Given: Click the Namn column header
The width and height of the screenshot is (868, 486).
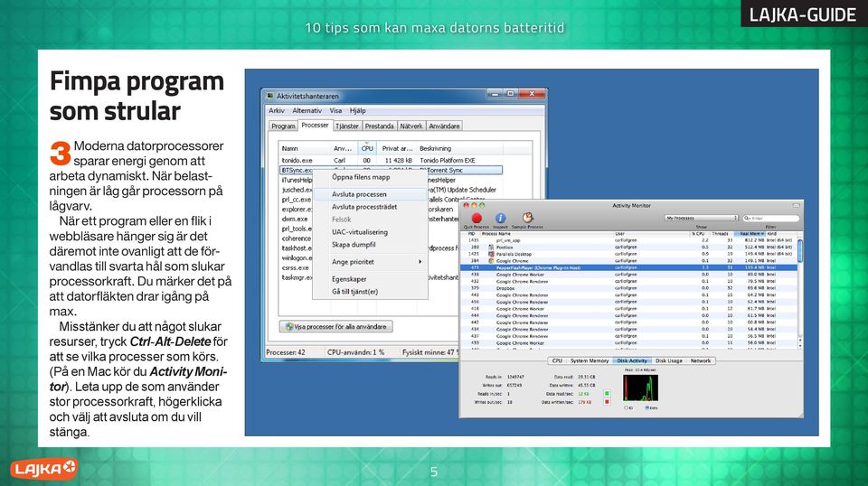Looking at the screenshot, I should pos(305,148).
